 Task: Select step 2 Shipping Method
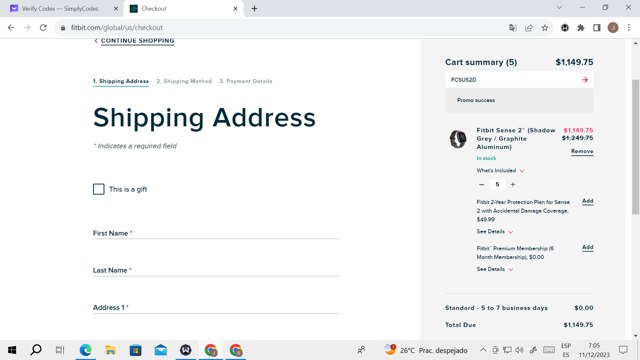click(x=184, y=81)
